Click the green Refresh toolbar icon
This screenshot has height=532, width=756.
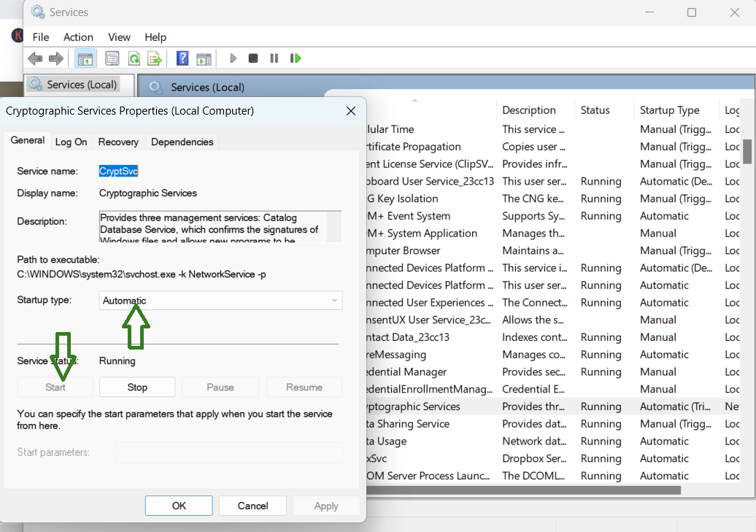tap(134, 58)
